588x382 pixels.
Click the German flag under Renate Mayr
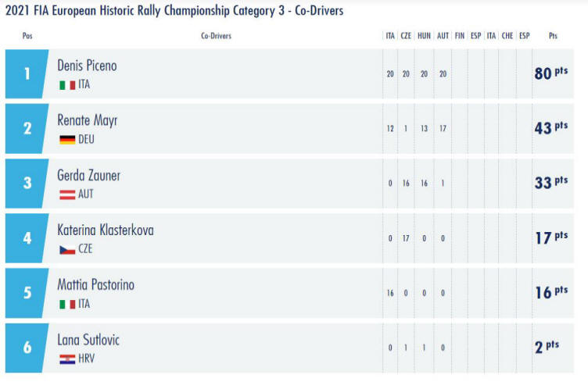pyautogui.click(x=67, y=140)
